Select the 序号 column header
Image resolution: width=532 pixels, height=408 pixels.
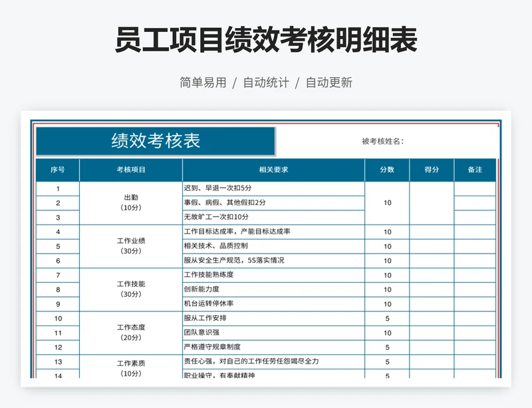tap(58, 170)
